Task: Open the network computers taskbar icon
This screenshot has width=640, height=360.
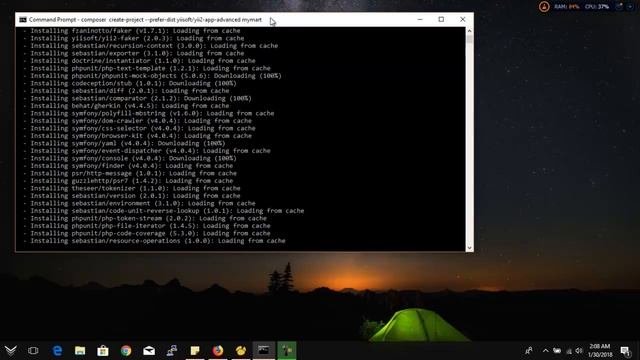Action: click(172, 351)
